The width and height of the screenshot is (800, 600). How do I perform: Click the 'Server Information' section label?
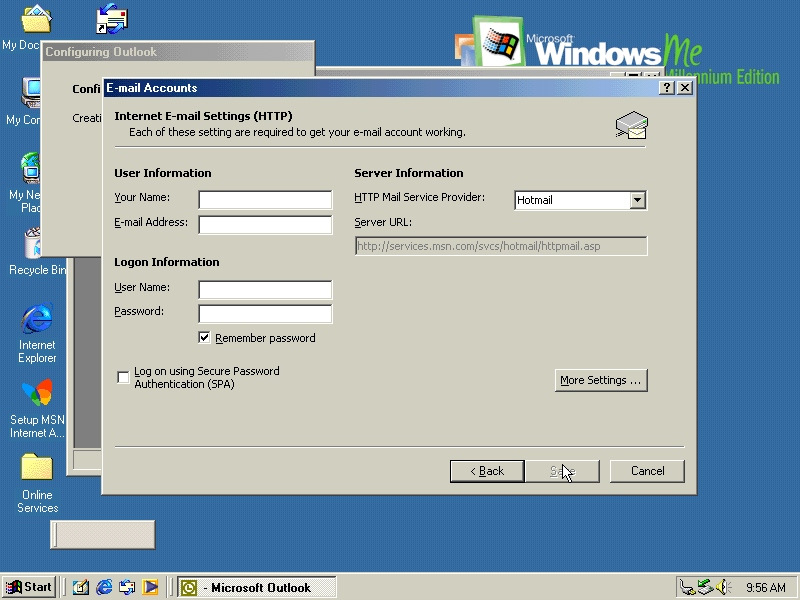tap(409, 173)
